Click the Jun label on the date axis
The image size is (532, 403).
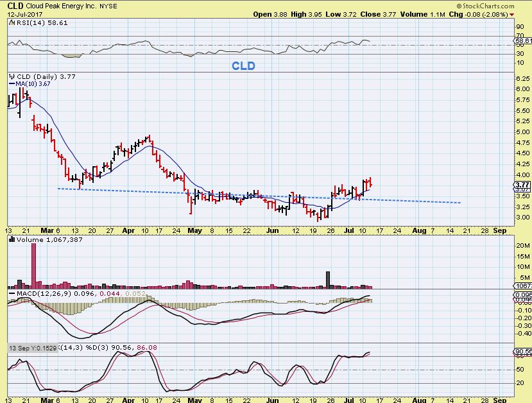[x=272, y=229]
